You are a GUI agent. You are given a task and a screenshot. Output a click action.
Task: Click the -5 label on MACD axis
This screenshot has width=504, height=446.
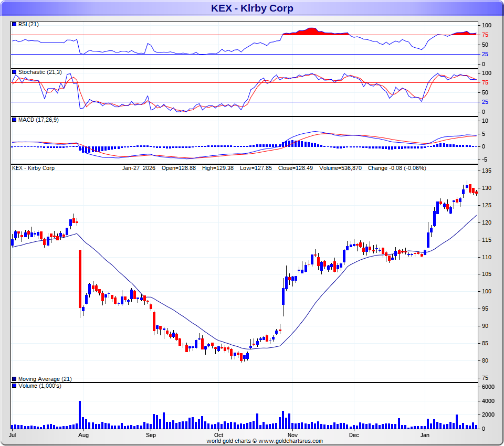click(485, 160)
